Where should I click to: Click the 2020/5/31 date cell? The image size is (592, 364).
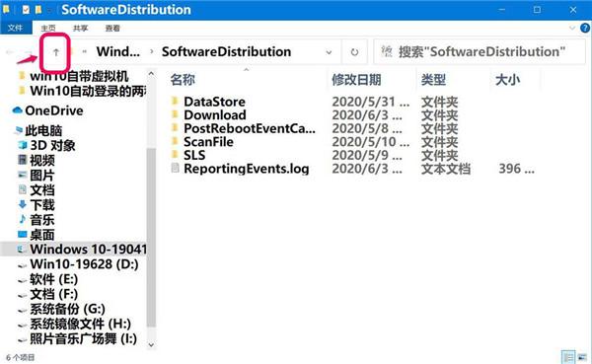(x=370, y=102)
